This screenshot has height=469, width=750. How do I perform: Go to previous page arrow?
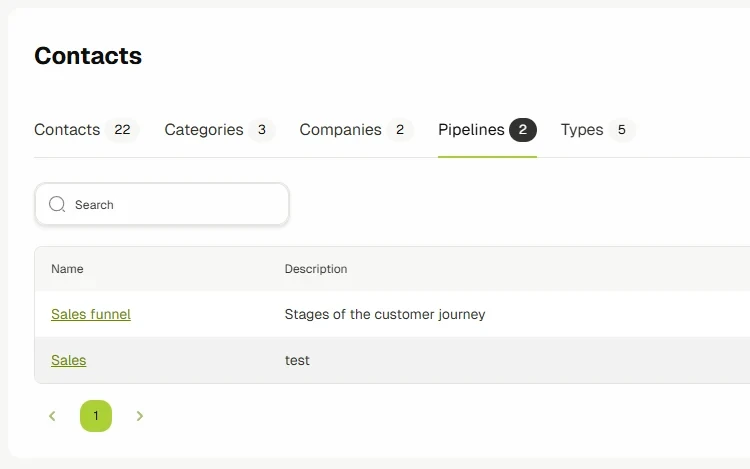52,416
